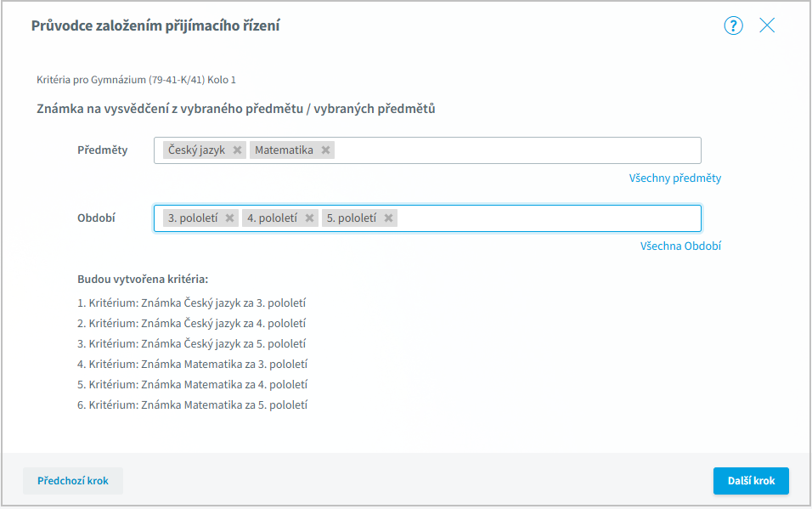
Task: Select the 4. pololetí tag label
Action: click(272, 218)
